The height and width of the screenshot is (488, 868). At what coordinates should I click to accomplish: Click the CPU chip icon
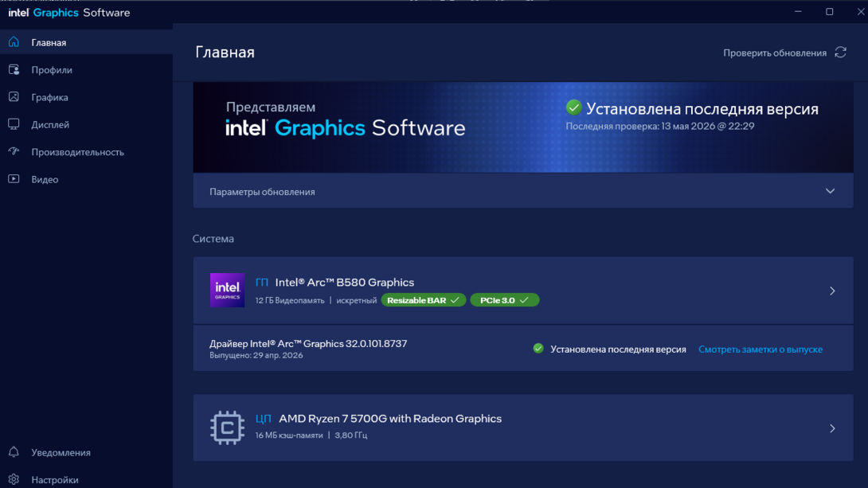(x=227, y=427)
